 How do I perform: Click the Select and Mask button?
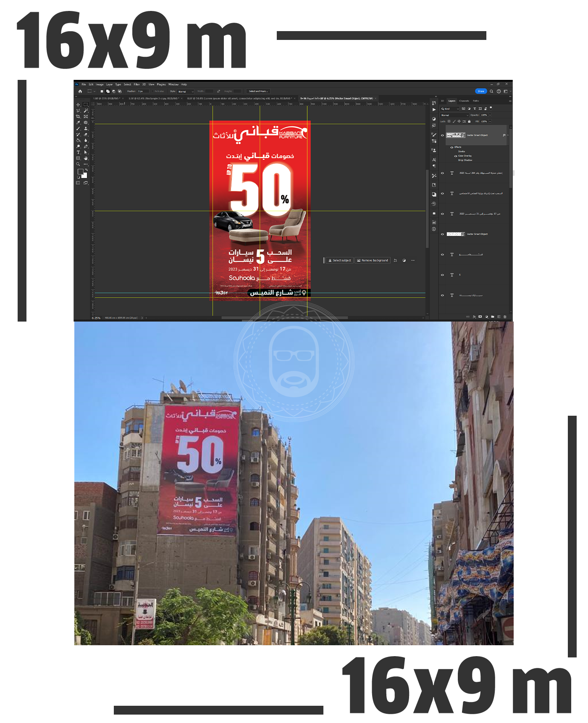pyautogui.click(x=258, y=91)
